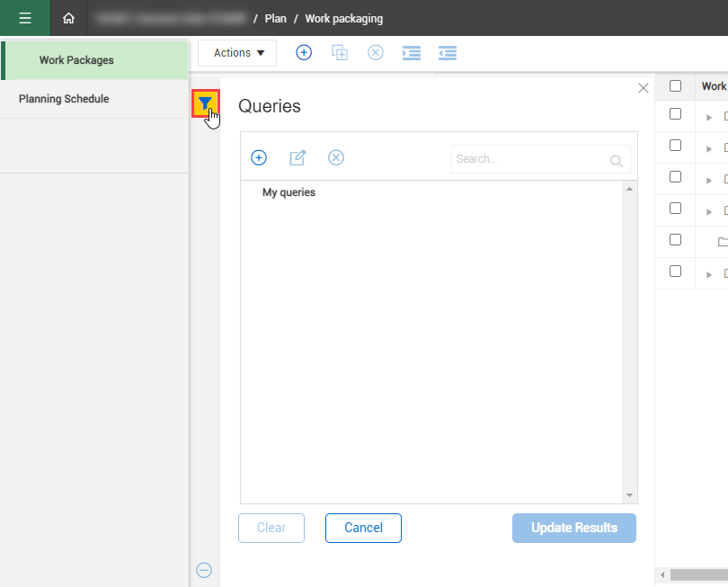Open Planning Schedule in the sidebar
Image resolution: width=728 pixels, height=587 pixels.
coord(64,99)
